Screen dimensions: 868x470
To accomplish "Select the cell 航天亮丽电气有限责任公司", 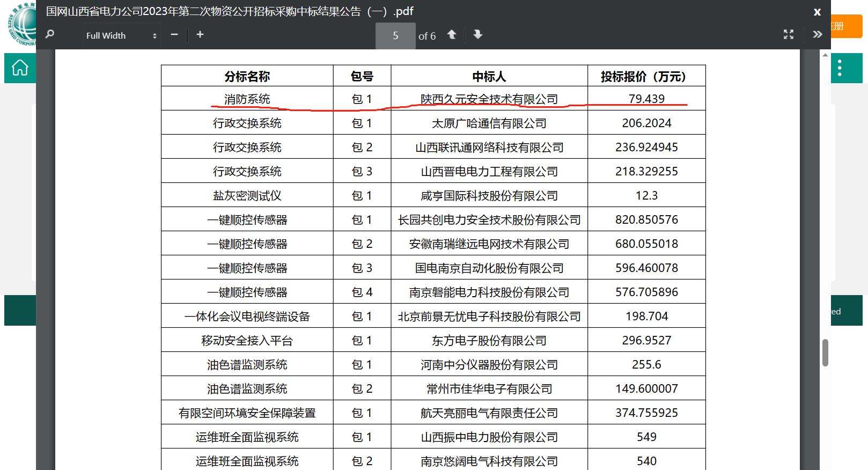I will [x=489, y=413].
